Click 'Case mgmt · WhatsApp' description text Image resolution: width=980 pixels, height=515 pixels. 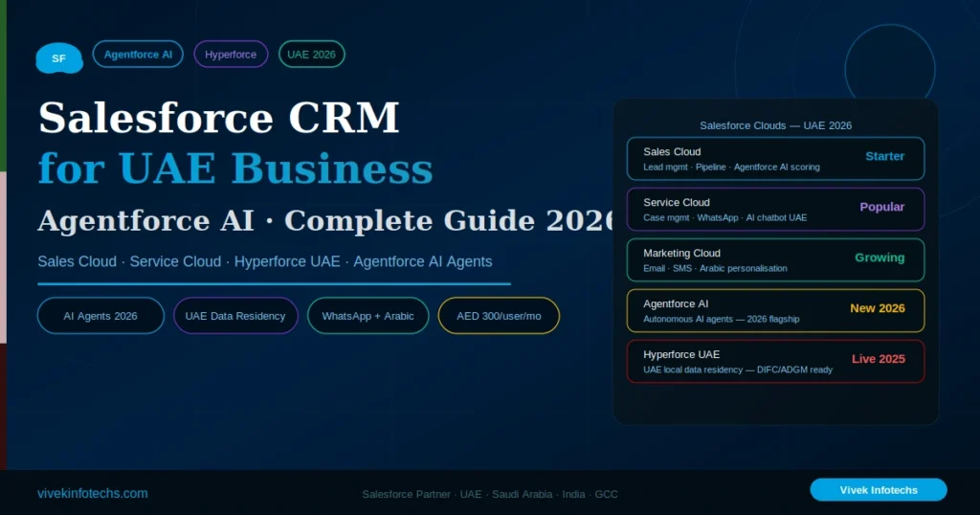[x=725, y=217]
